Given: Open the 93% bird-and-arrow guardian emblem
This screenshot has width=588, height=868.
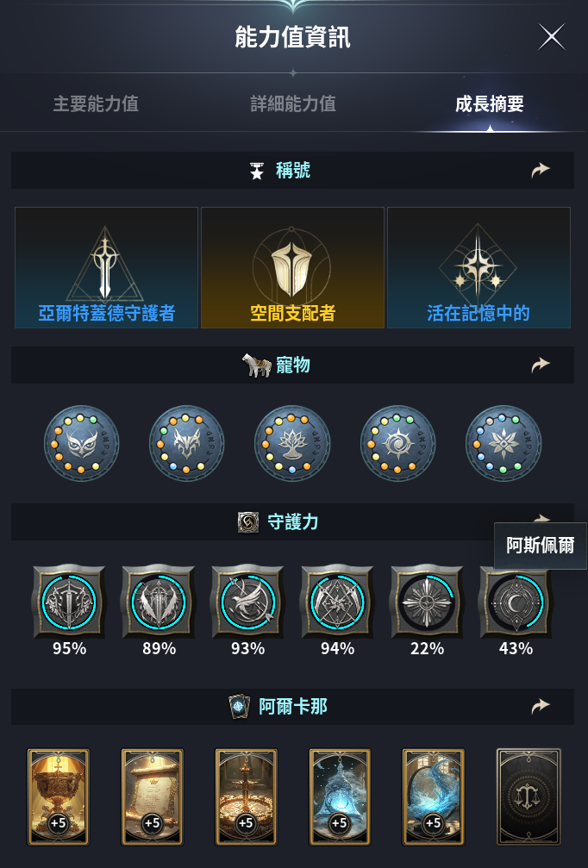Looking at the screenshot, I should 247,602.
